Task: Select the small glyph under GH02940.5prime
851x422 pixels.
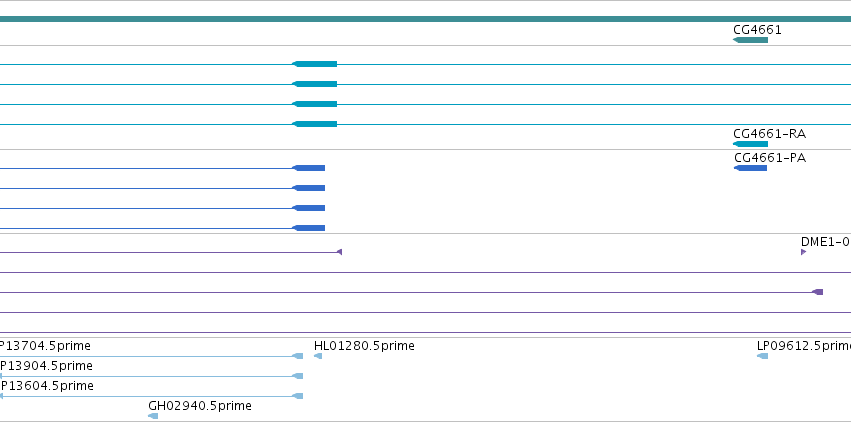Action: coord(153,416)
